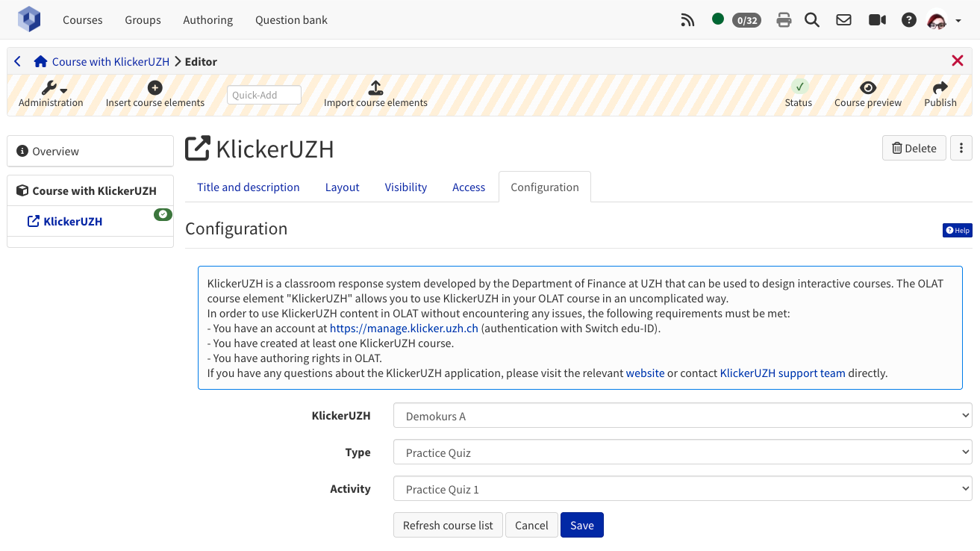
Task: Open the Activity dropdown showing Practice Quiz 1
Action: click(x=681, y=488)
